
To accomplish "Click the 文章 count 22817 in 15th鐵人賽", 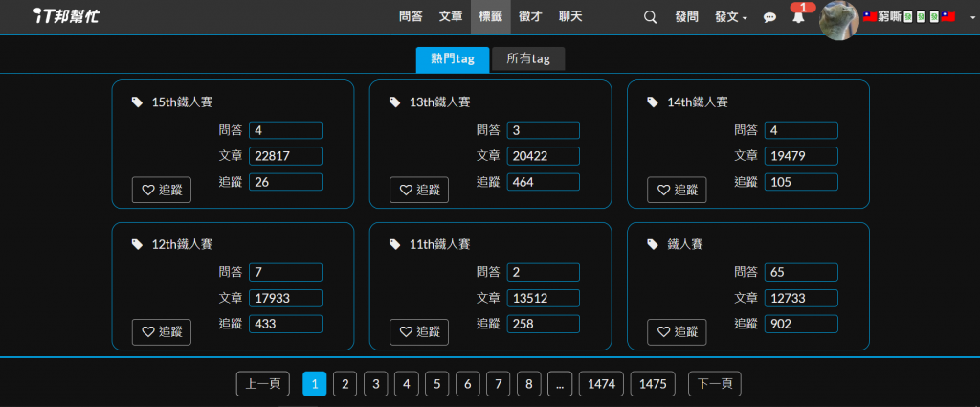I will 285,156.
